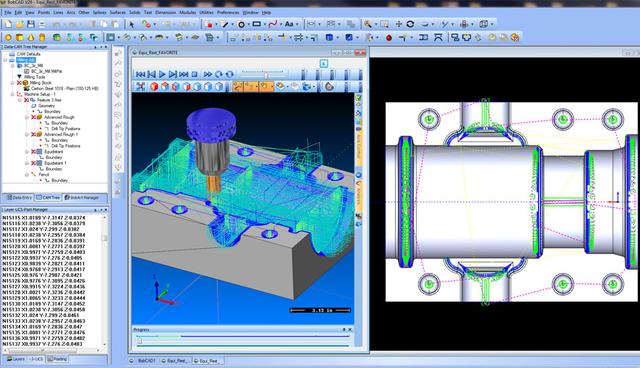Click the G-code list vertical scrollbar
The height and width of the screenshot is (368, 640).
coord(104,281)
